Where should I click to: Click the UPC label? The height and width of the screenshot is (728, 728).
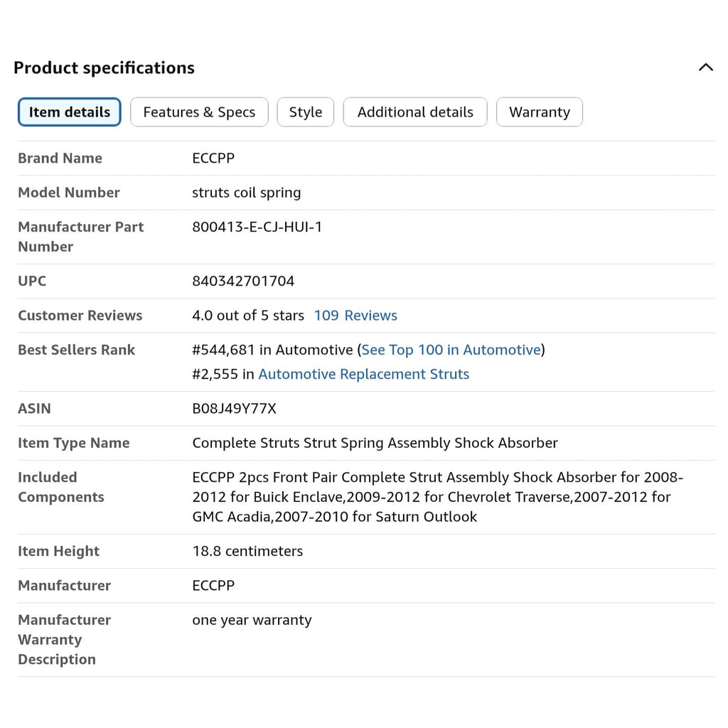(32, 281)
